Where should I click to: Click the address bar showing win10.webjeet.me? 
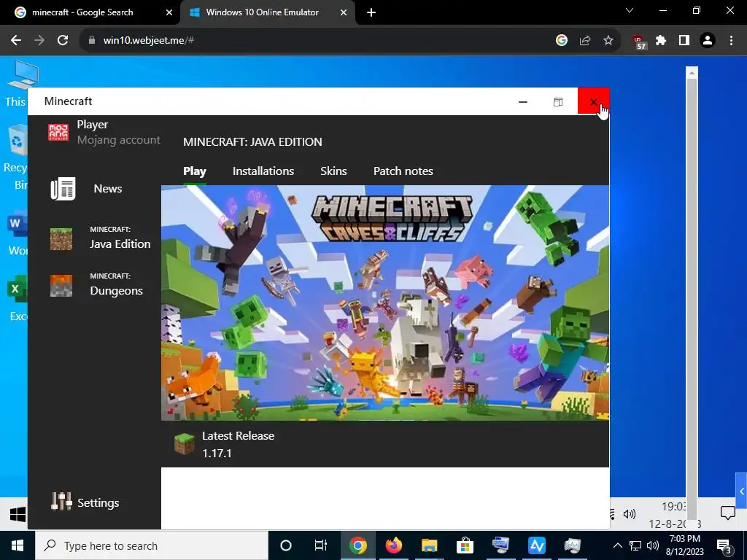pos(314,41)
